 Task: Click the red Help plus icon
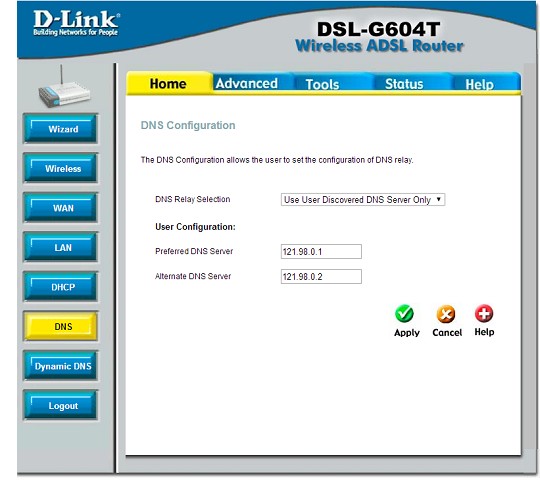click(484, 313)
